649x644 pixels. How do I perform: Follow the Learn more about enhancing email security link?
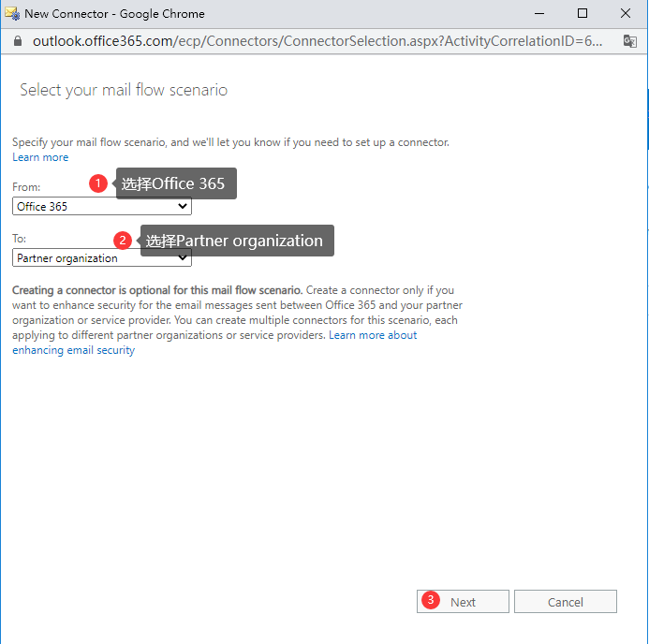214,343
